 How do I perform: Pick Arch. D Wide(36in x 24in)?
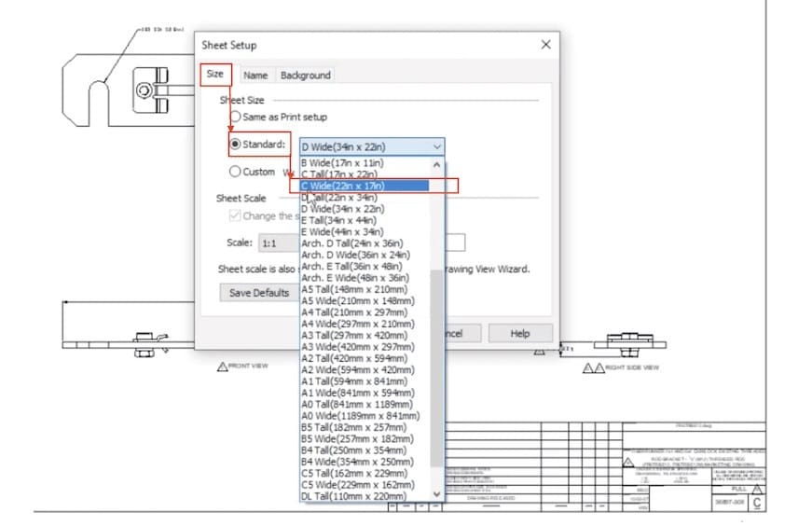365,255
